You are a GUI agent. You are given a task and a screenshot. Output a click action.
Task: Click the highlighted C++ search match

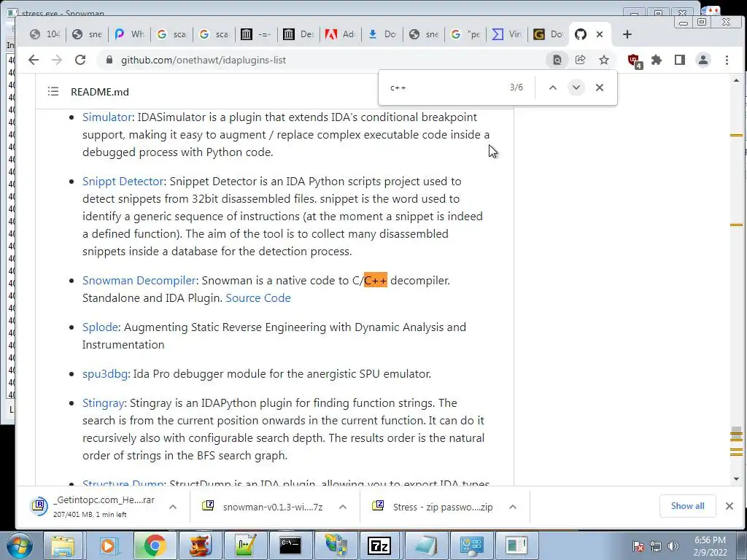pyautogui.click(x=376, y=281)
